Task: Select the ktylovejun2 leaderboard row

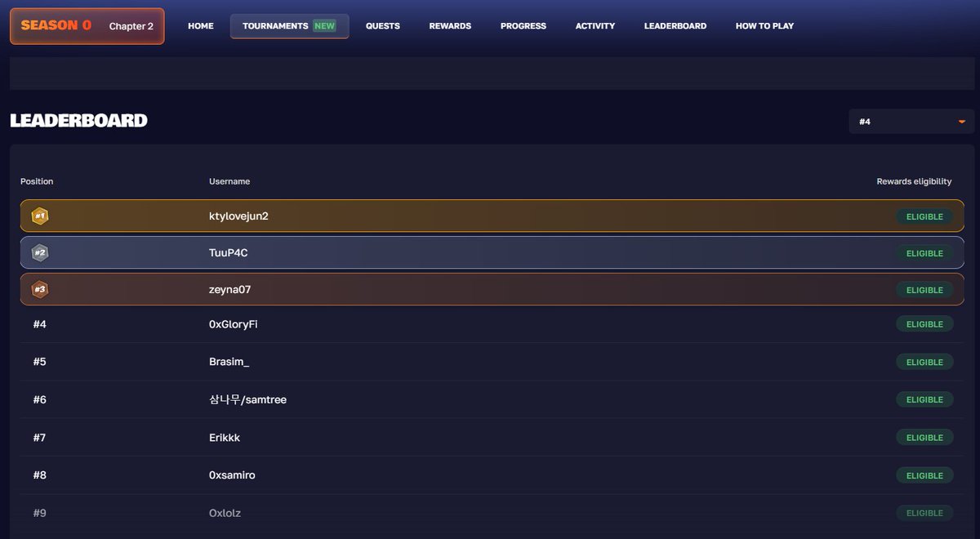Action: click(492, 216)
